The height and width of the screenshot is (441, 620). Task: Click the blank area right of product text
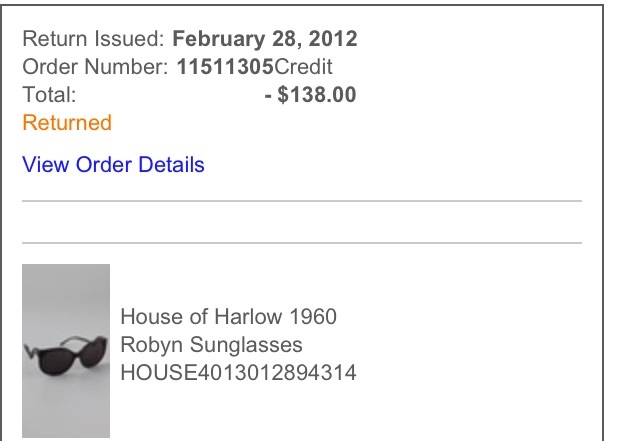coord(469,344)
